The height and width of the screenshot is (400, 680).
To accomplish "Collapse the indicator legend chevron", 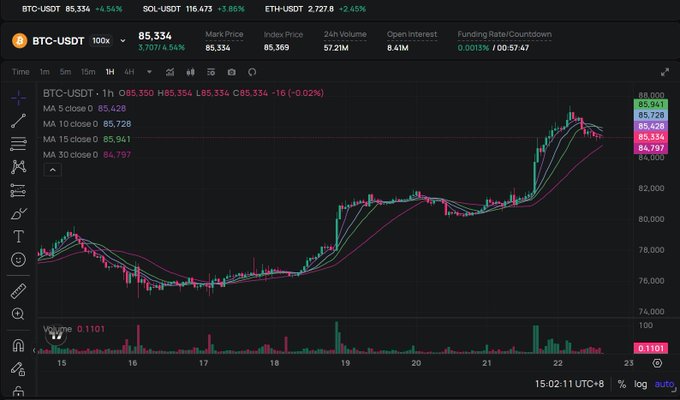I will pos(52,170).
